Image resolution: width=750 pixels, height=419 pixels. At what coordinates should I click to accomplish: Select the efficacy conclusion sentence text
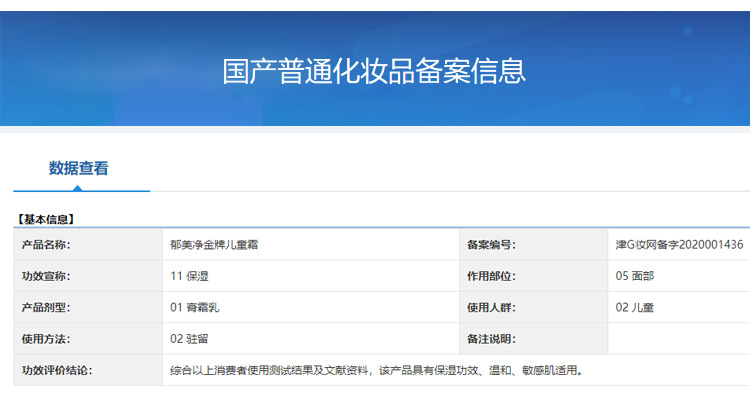tap(376, 370)
